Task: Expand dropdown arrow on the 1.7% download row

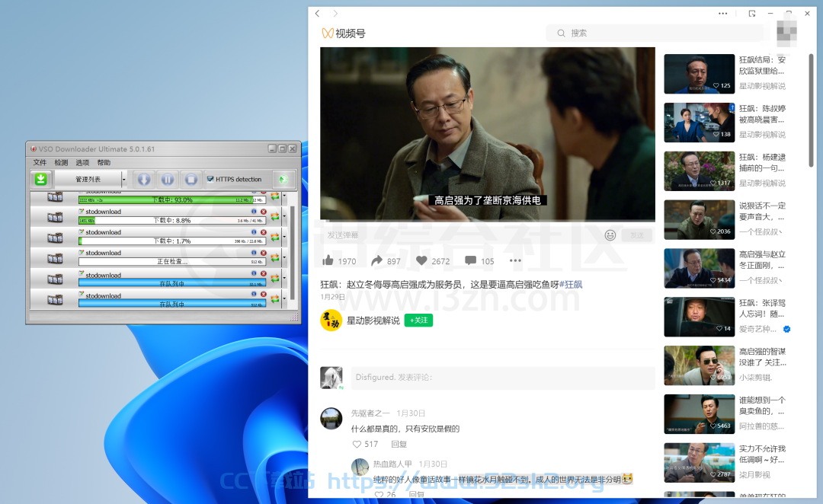Action: 284,237
